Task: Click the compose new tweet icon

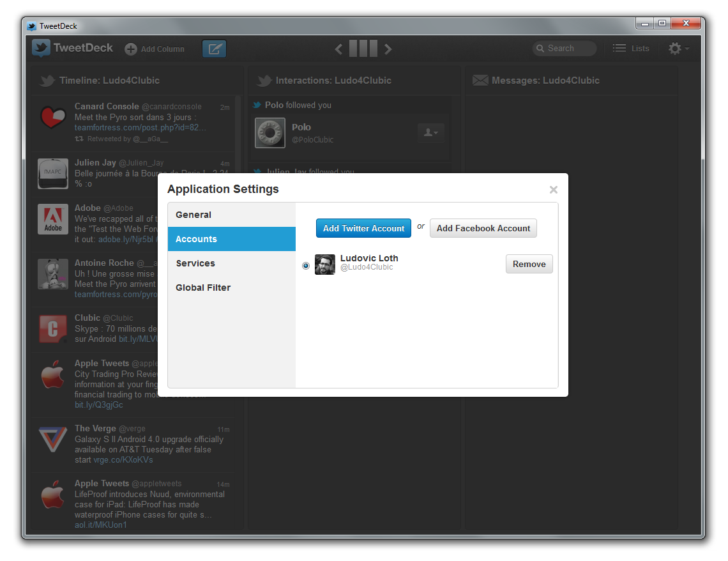Action: click(214, 49)
